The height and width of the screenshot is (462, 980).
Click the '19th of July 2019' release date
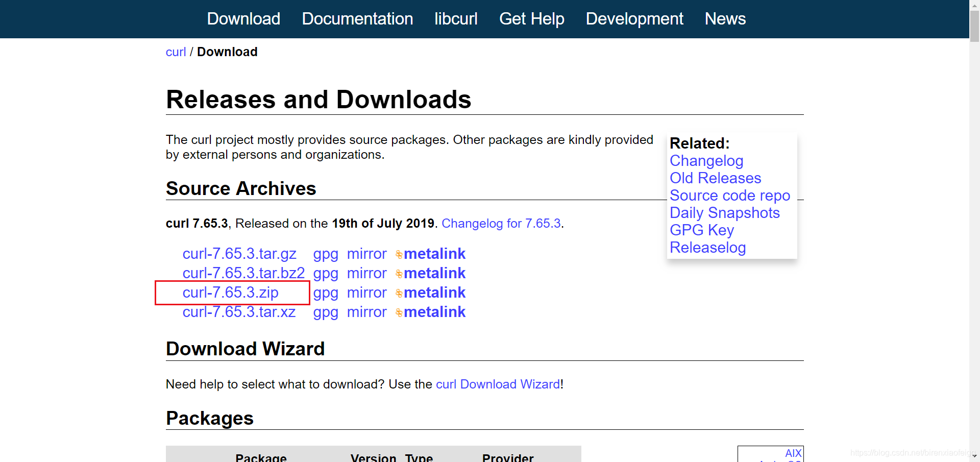(383, 224)
